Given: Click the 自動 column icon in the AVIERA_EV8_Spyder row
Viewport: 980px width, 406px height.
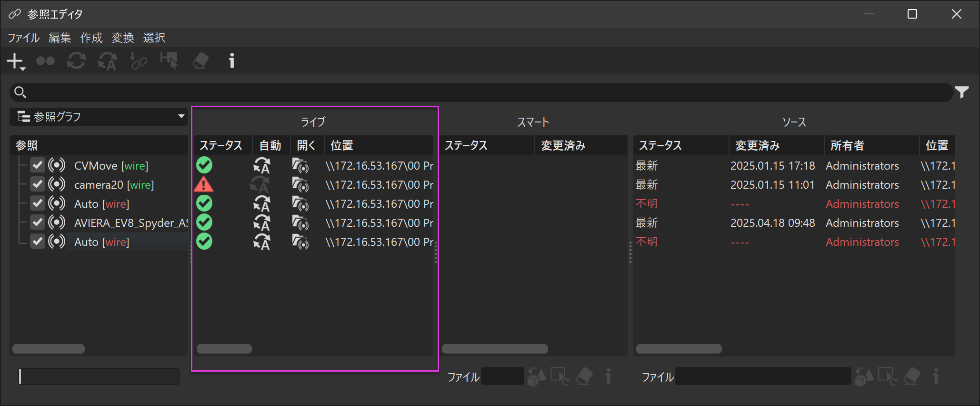Looking at the screenshot, I should (x=262, y=223).
